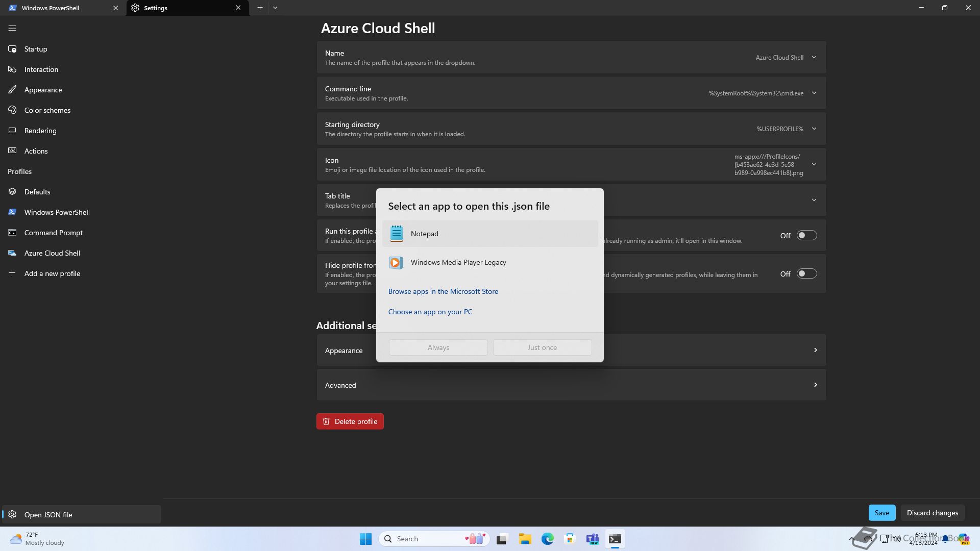Open Startup settings page
Viewport: 980px width, 551px height.
coord(81,49)
